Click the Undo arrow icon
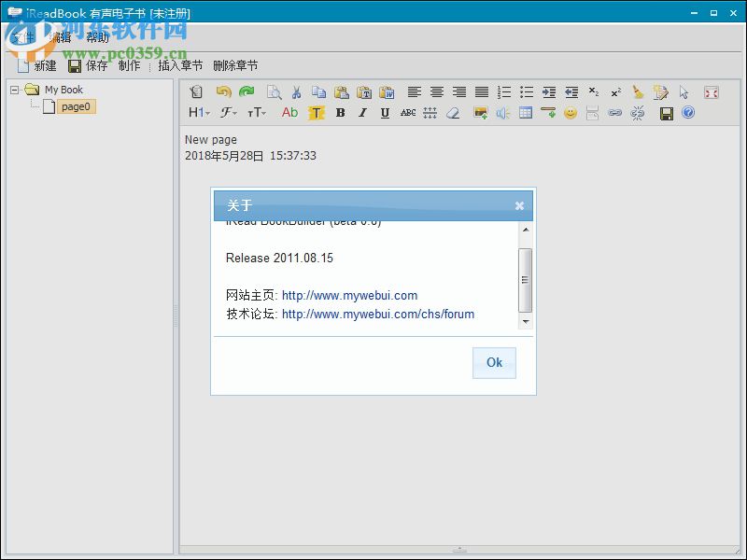Screen dimensions: 747x560 point(223,92)
